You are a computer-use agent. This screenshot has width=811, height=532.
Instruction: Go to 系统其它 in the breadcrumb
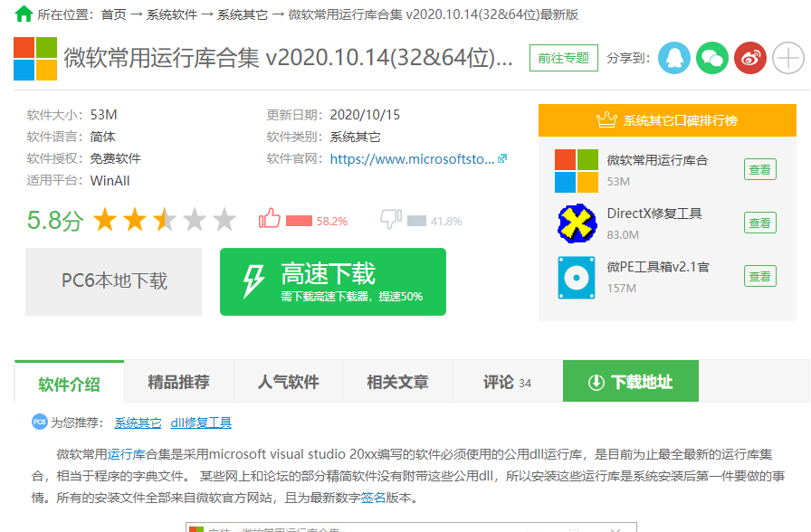[243, 14]
